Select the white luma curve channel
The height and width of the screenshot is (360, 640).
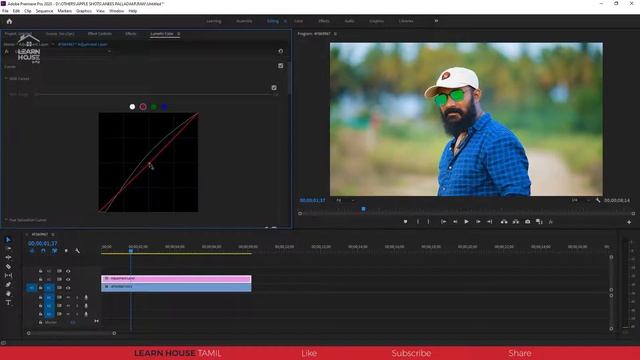[x=132, y=107]
